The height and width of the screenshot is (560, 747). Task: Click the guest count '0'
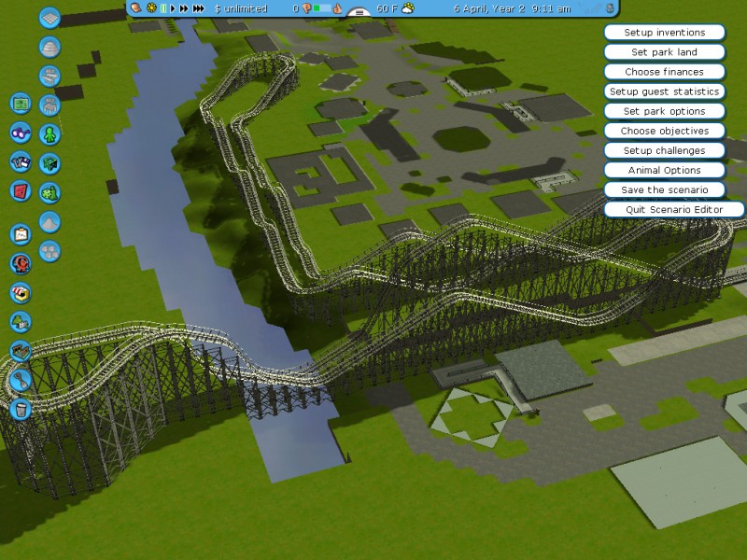click(x=296, y=8)
